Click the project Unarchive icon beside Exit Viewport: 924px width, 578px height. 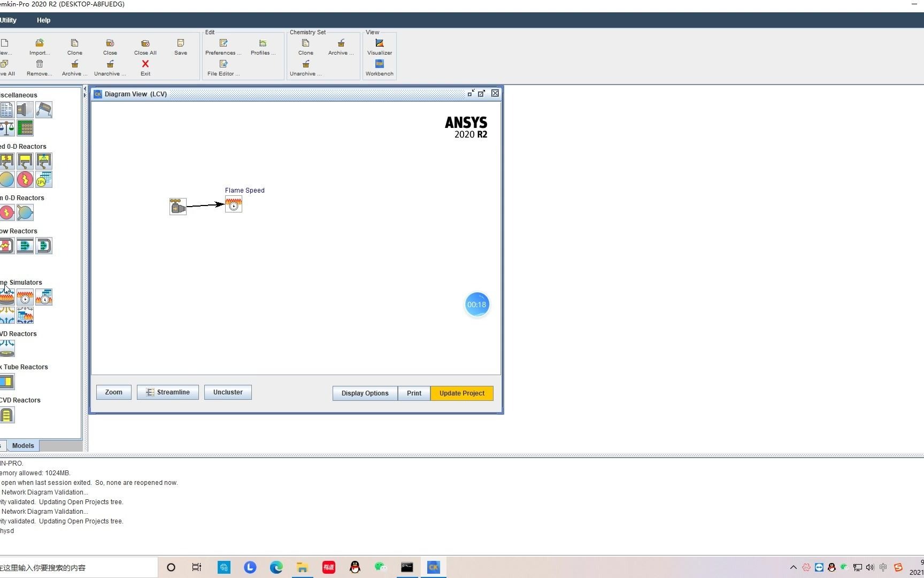pos(110,64)
